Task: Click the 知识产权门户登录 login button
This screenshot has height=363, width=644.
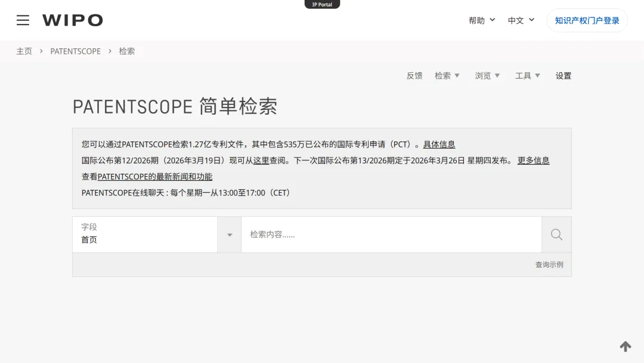Action: (x=587, y=20)
